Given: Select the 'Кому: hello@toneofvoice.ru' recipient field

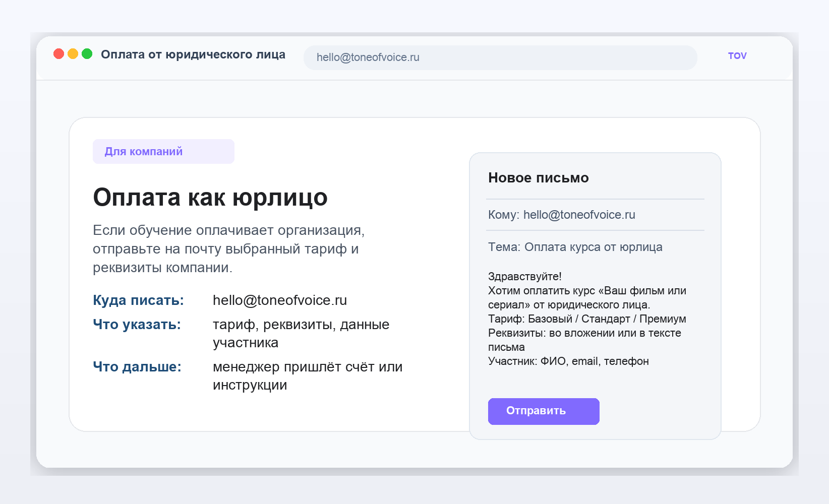Looking at the screenshot, I should pos(595,215).
